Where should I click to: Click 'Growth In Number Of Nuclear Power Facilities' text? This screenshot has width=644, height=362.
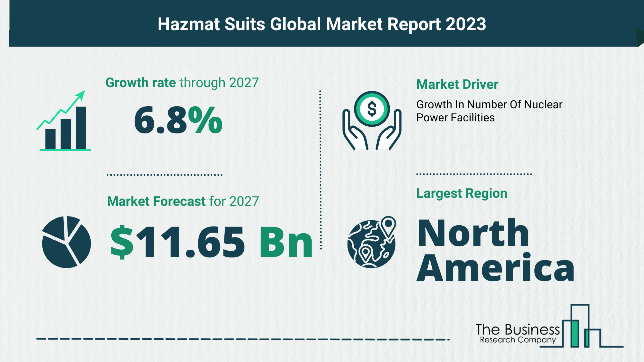coord(489,111)
